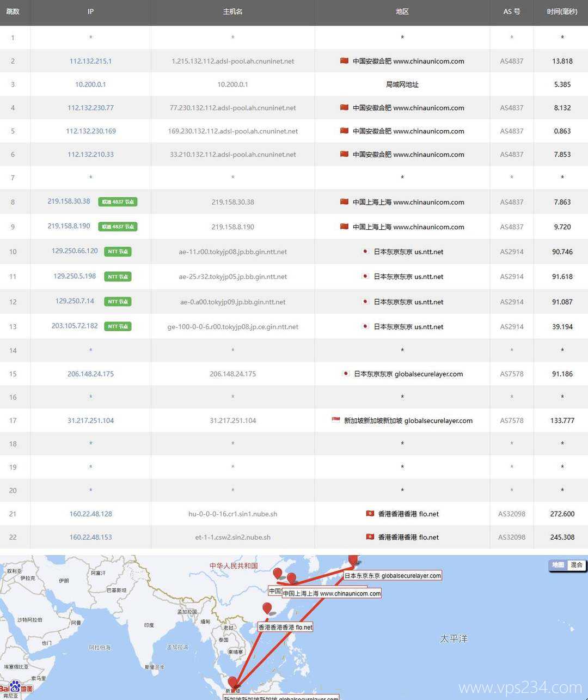
Task: Select AS7578 in hop 17 row
Action: [x=511, y=421]
